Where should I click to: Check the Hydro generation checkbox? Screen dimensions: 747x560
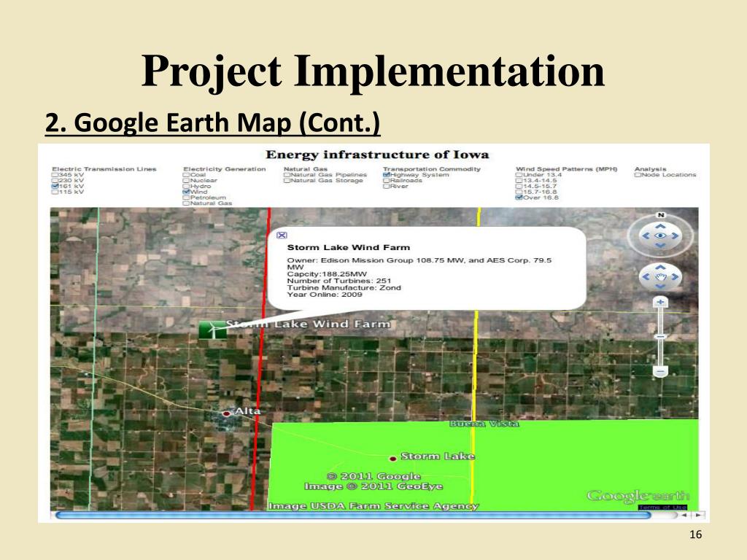pyautogui.click(x=186, y=186)
